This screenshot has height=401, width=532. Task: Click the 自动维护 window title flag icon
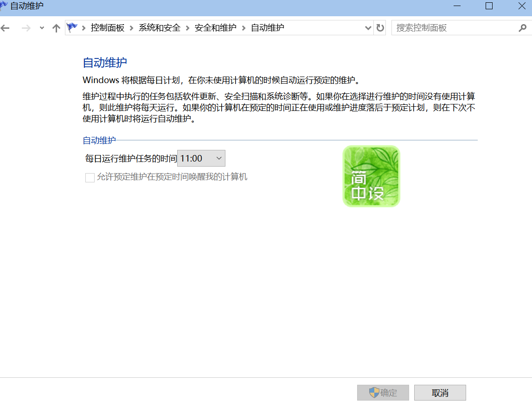(3, 6)
